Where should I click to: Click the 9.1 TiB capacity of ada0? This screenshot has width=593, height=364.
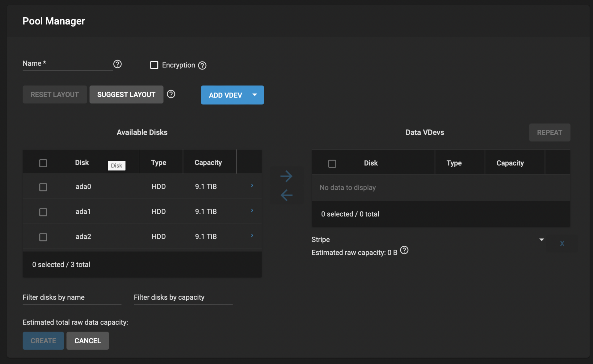click(206, 186)
